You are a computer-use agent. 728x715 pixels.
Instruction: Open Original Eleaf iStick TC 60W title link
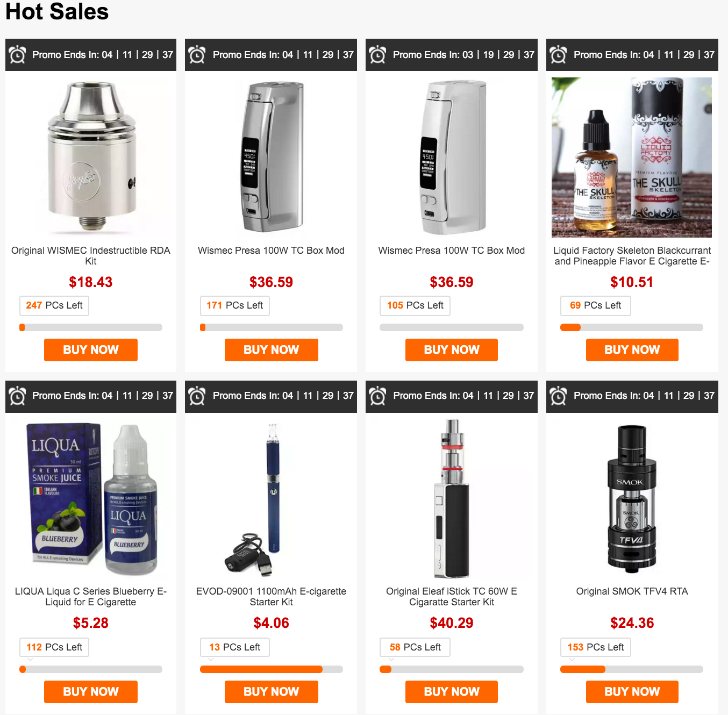(452, 597)
